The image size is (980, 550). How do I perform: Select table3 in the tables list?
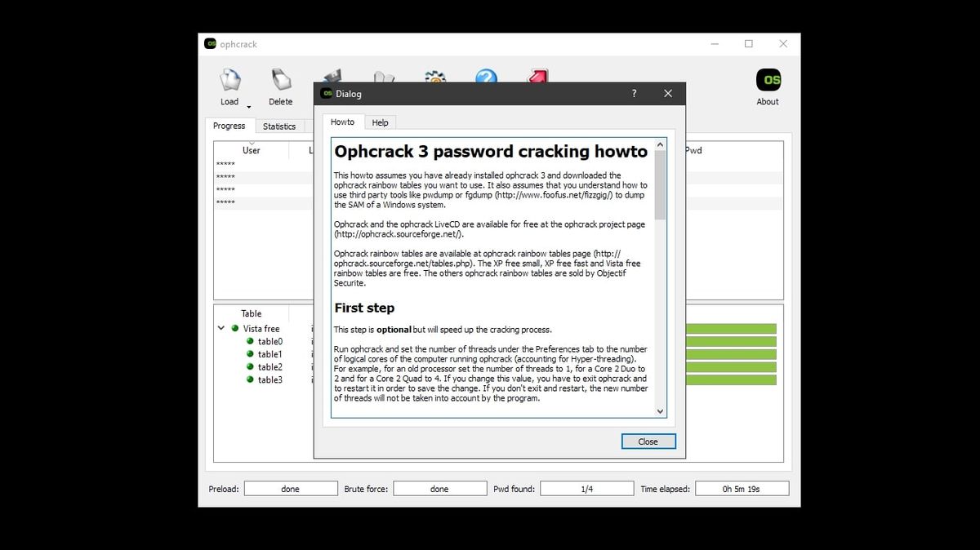click(x=269, y=379)
